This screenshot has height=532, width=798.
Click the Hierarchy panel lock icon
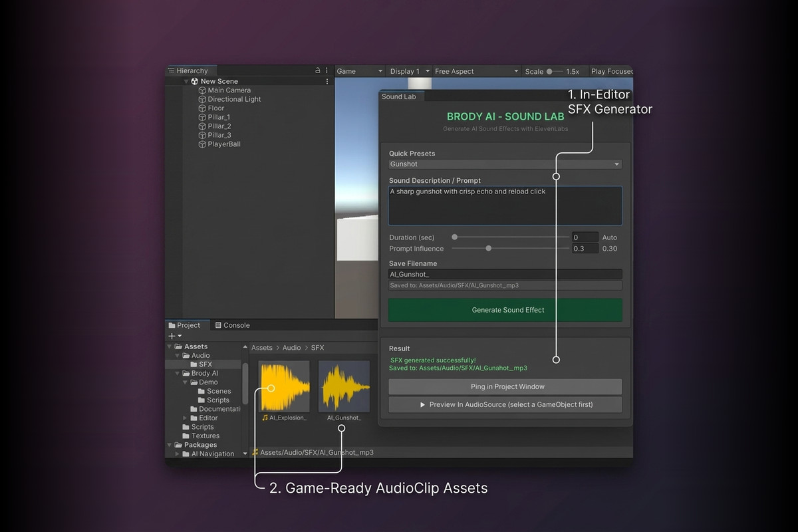pyautogui.click(x=318, y=70)
